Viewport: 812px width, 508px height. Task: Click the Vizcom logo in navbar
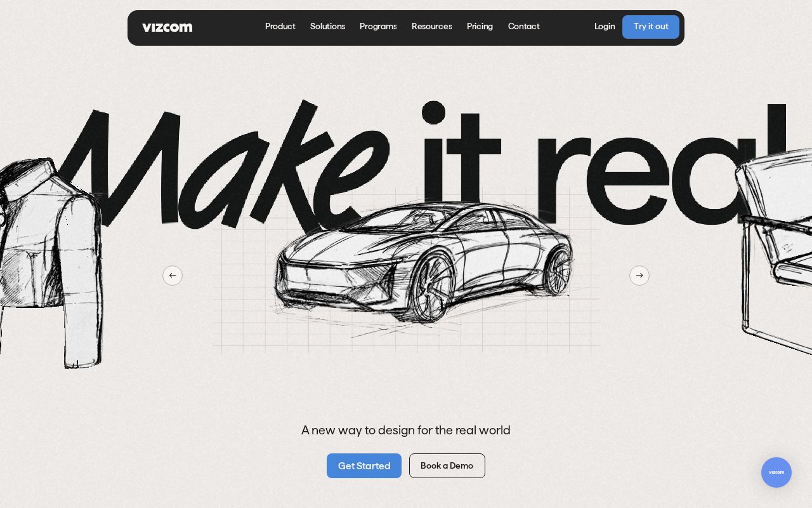167,27
